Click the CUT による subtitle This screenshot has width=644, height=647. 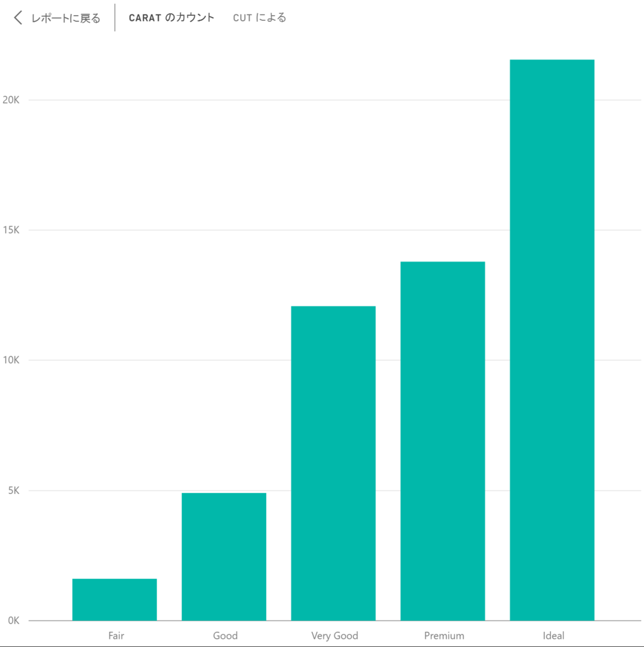[260, 18]
